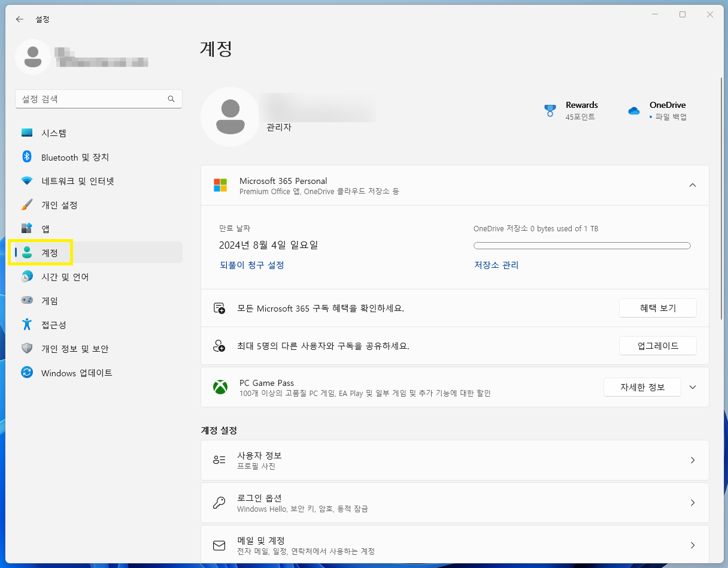The image size is (728, 568).
Task: Click the Bluetooth icon in sidebar
Action: pyautogui.click(x=27, y=157)
